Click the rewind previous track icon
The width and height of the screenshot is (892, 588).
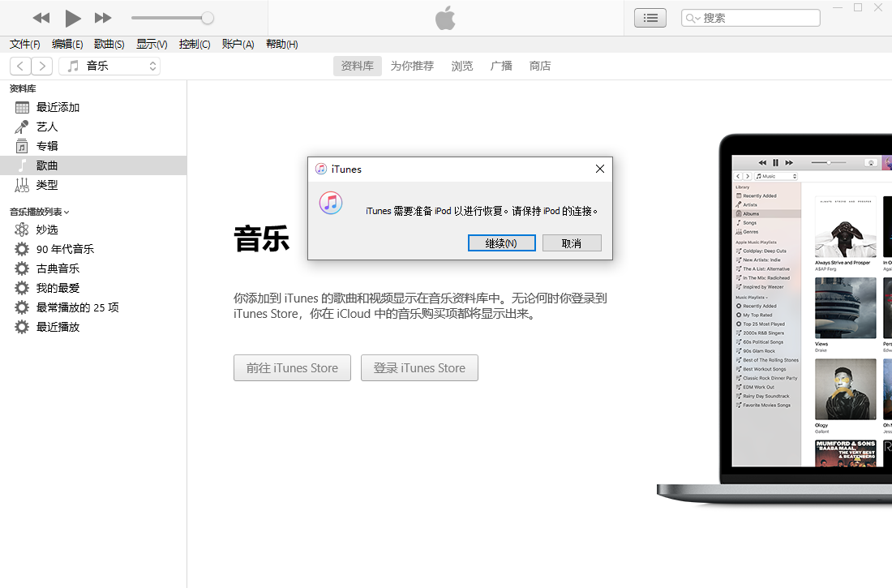[41, 18]
